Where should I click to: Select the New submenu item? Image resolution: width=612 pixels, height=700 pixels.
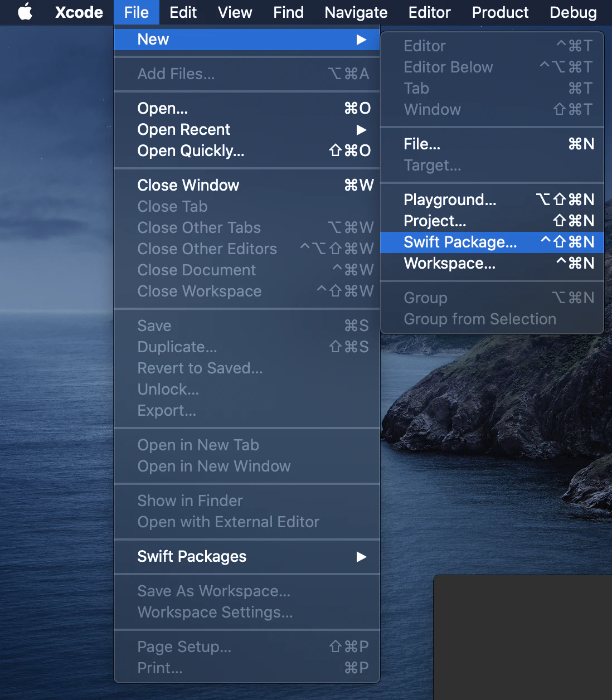click(247, 40)
